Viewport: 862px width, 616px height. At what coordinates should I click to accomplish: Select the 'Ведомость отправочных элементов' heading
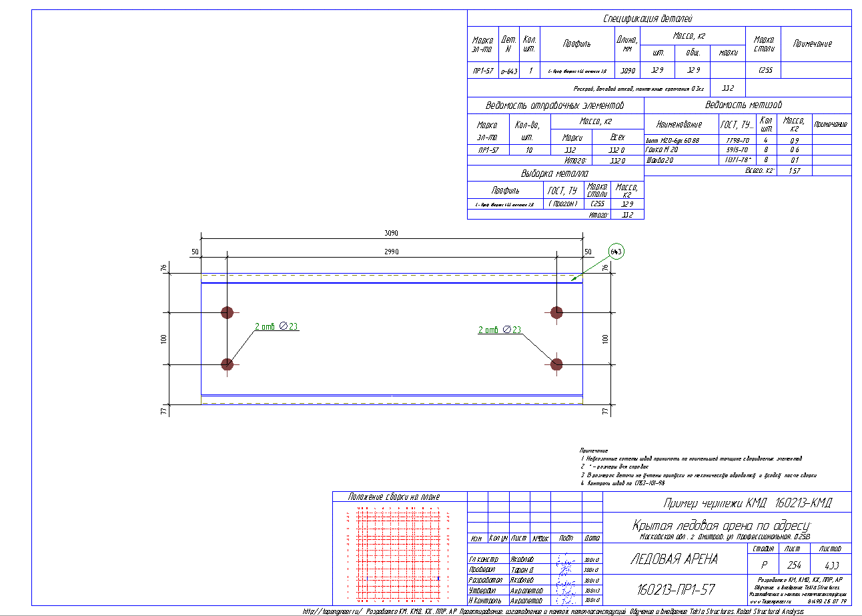pos(555,105)
